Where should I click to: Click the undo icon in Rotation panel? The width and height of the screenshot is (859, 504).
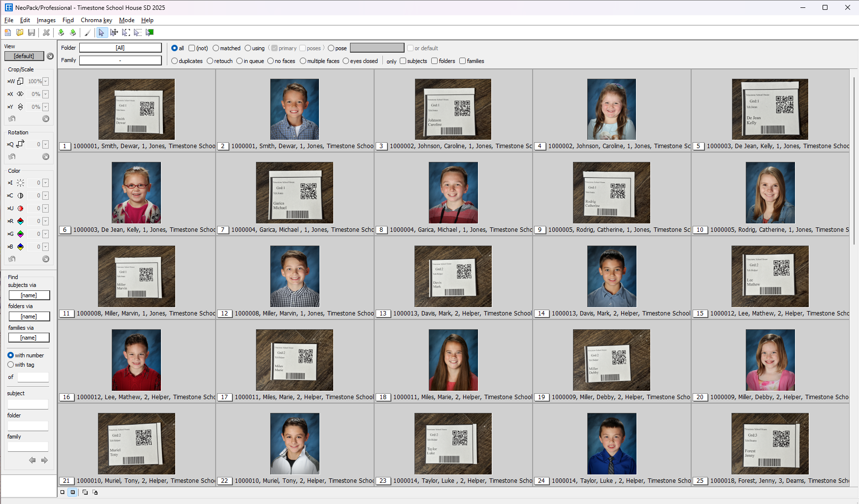pos(12,157)
